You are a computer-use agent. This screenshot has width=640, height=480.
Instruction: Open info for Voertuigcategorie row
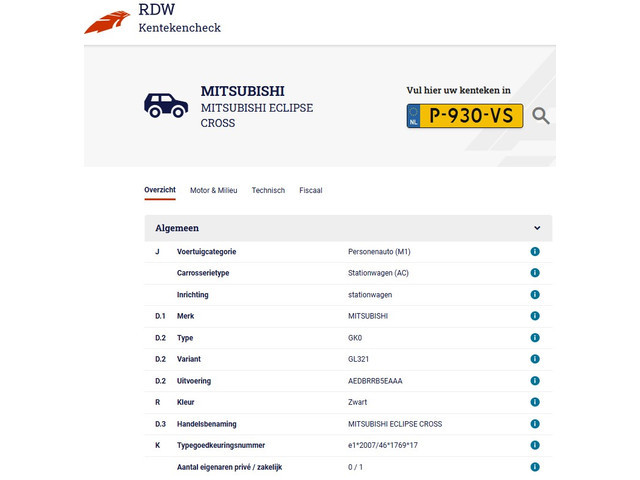pos(535,251)
